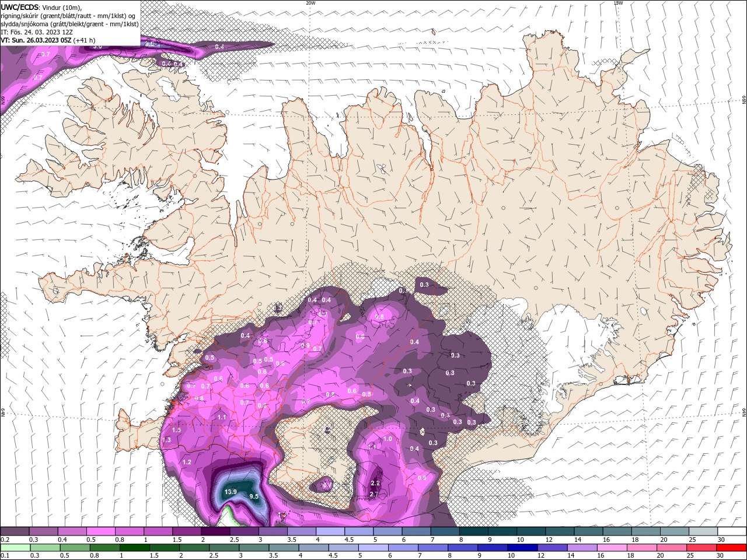This screenshot has width=747, height=560.
Task: Click the 13.9 precipitation value on the map
Action: [x=231, y=492]
